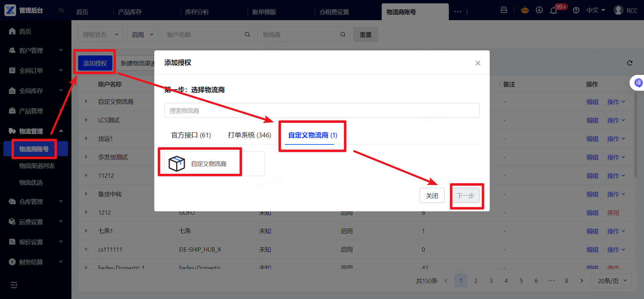644x299 pixels.
Task: Expand the 运费设置 sidebar menu
Action: pyautogui.click(x=36, y=222)
